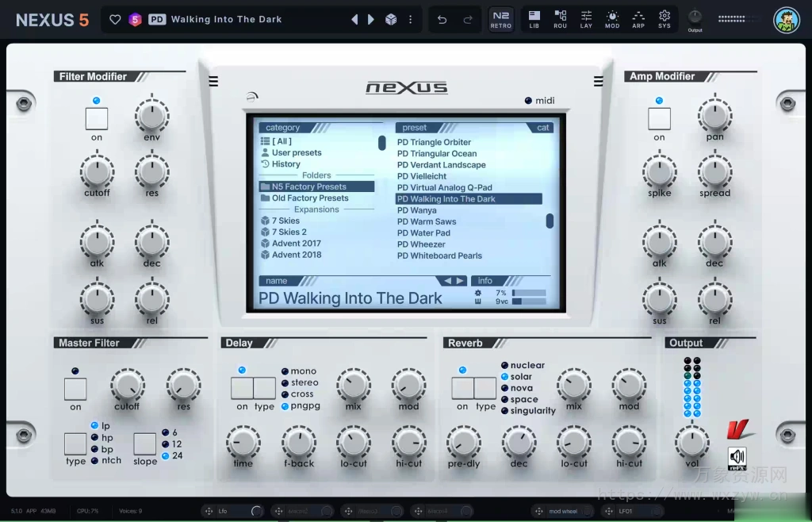The image size is (812, 522).
Task: Toggle the Master Filter on button
Action: click(x=75, y=389)
